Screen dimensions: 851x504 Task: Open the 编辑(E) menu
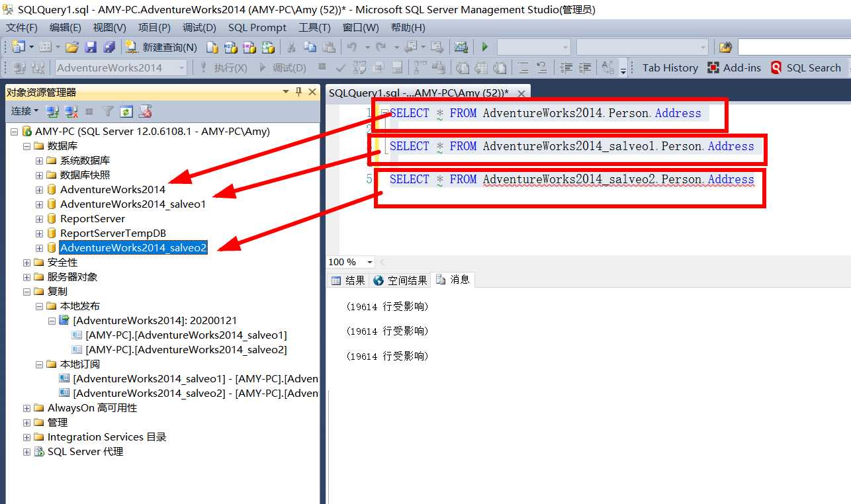coord(66,27)
